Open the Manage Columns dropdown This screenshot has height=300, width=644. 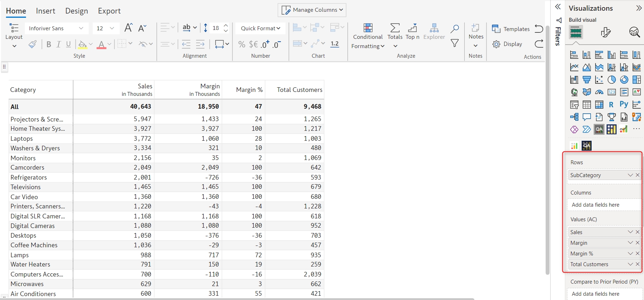point(312,10)
